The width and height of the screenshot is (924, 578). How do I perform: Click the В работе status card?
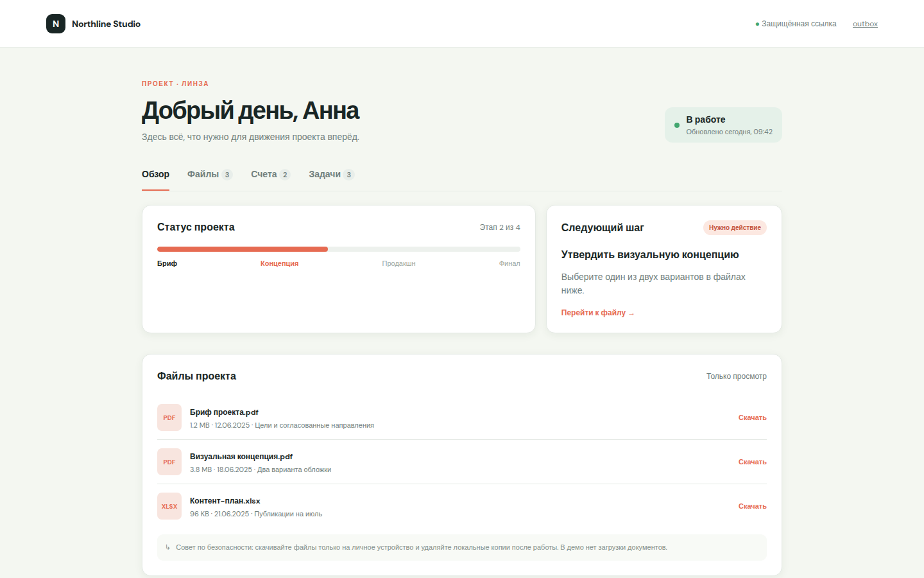click(x=723, y=125)
